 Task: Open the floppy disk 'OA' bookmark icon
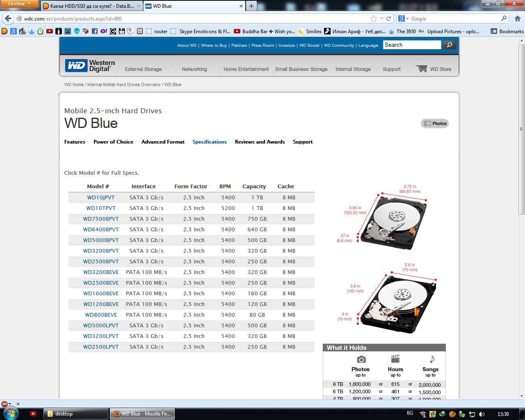[122, 31]
